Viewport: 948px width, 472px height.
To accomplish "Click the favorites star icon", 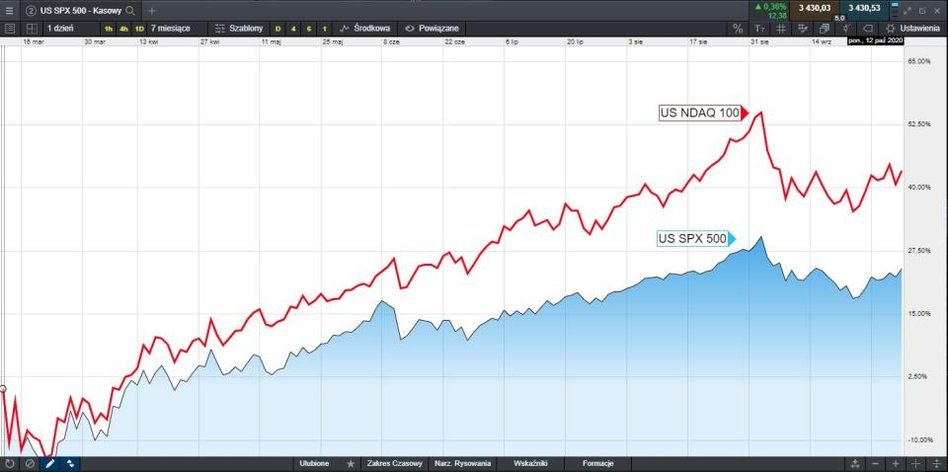I will coord(350,464).
